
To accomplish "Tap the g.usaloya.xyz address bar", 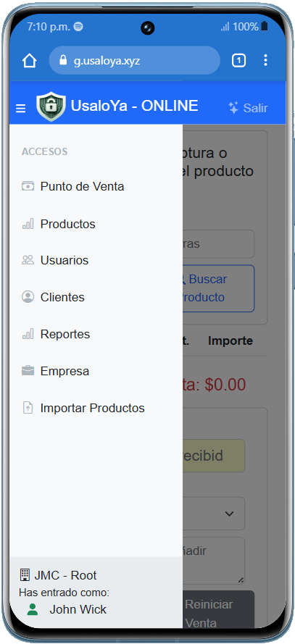I will (x=134, y=61).
